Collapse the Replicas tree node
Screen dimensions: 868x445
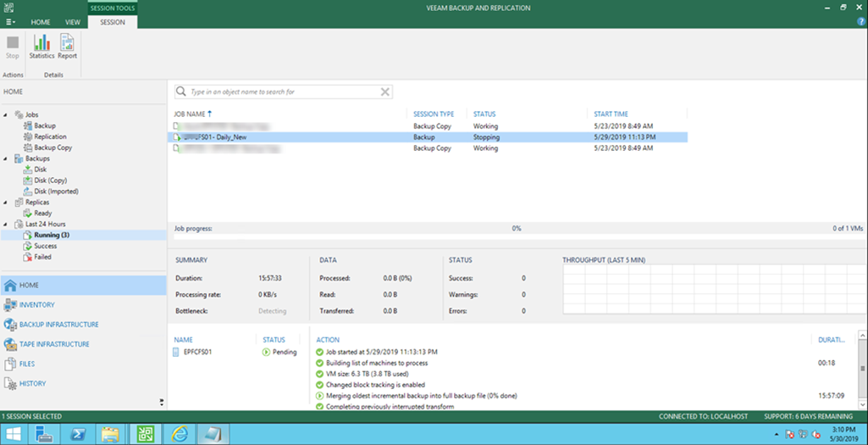coord(6,203)
